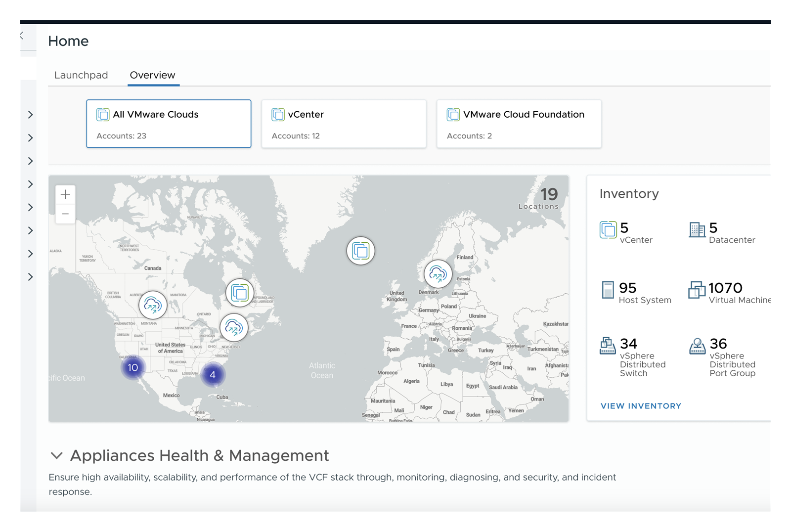Open the cluster of 10 locations in California
This screenshot has width=791, height=532.
(132, 367)
